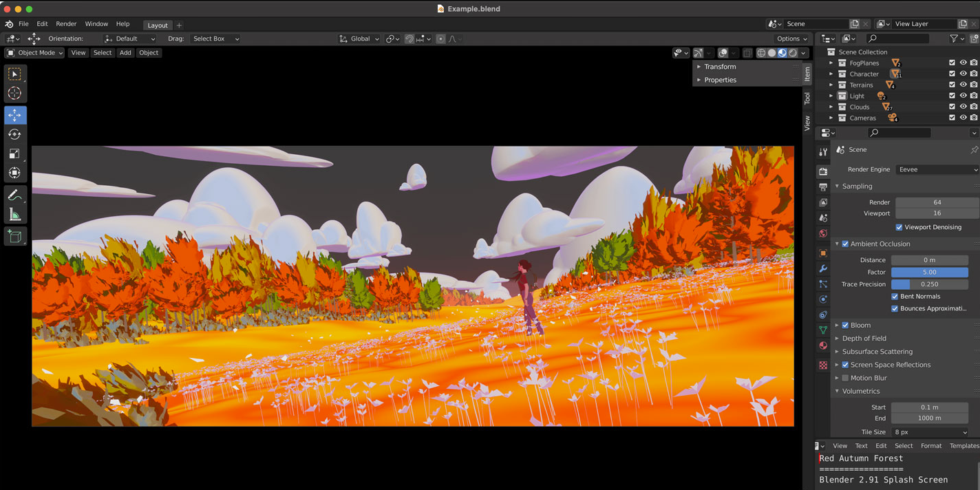
Task: Open the Object menu in the viewport header
Action: (x=149, y=53)
